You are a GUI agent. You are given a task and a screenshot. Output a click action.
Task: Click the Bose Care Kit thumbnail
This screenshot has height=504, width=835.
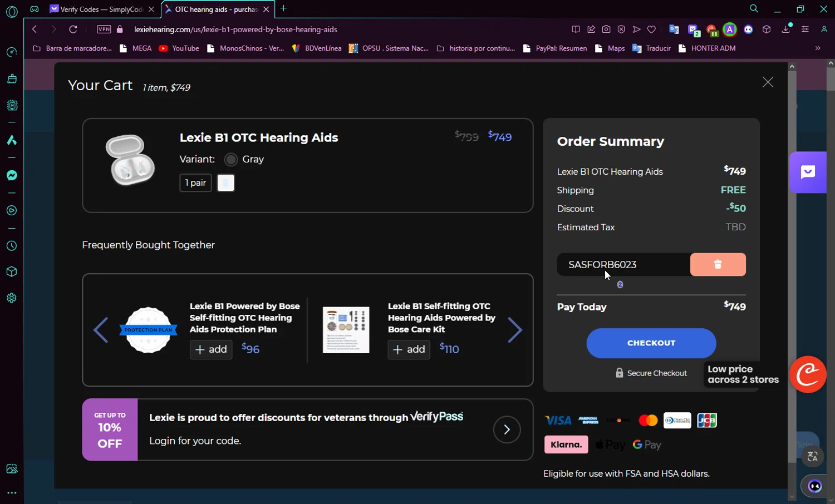point(346,330)
